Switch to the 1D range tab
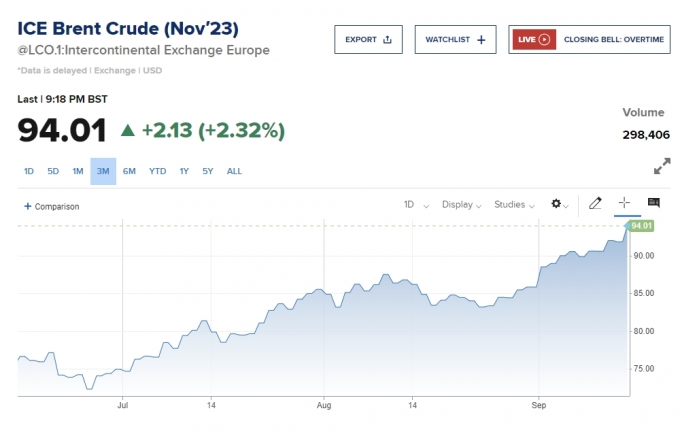The width and height of the screenshot is (680, 432). [x=29, y=171]
